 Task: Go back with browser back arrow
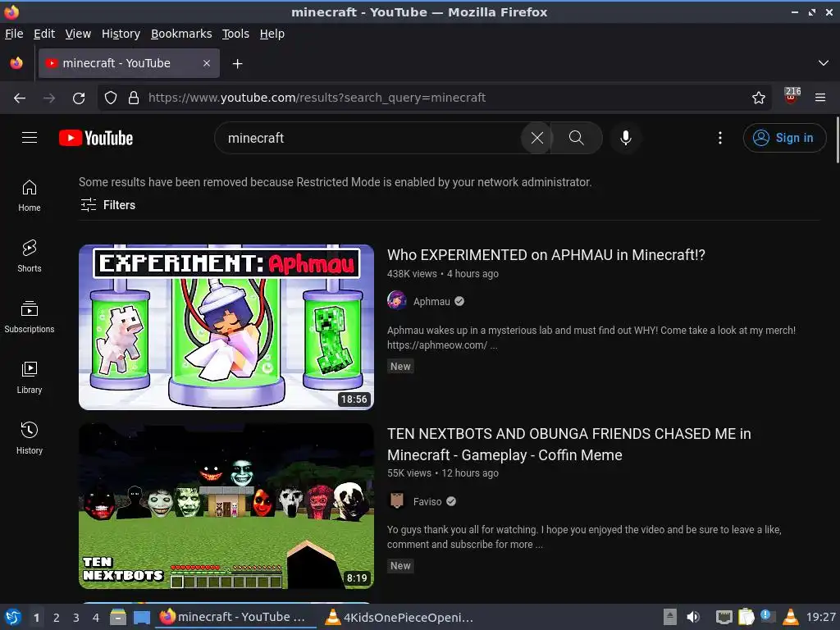[x=20, y=98]
